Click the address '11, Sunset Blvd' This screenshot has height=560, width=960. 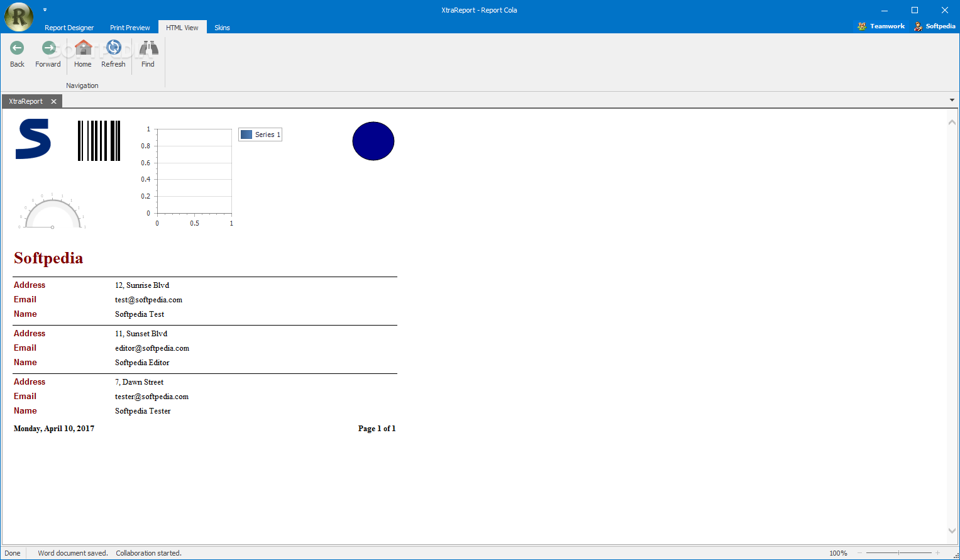[141, 334]
